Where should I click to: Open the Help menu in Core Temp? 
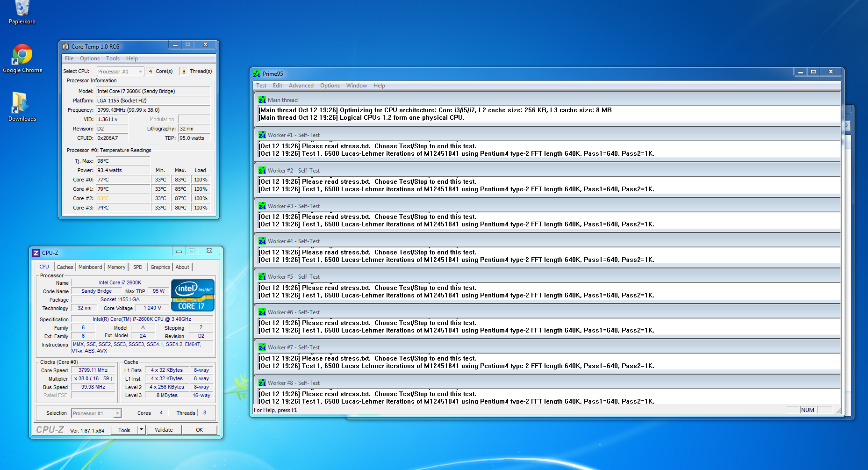coord(132,58)
